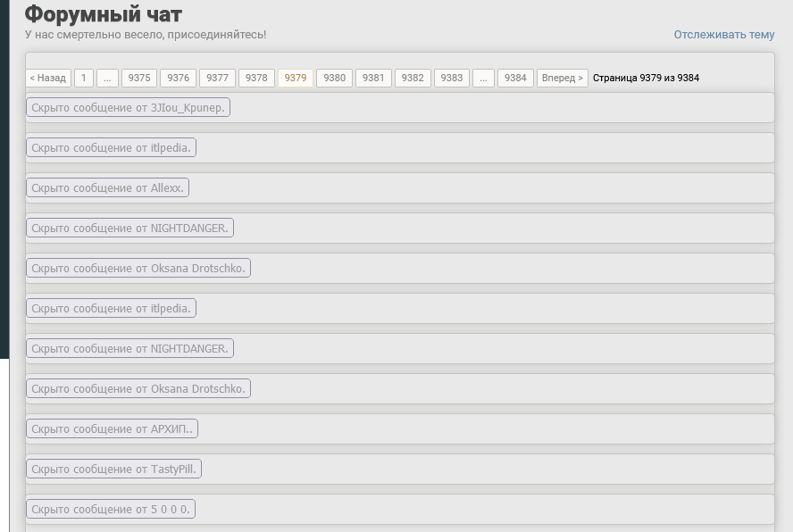
Task: Click subtitle У нас смертельно весело
Action: click(x=146, y=35)
